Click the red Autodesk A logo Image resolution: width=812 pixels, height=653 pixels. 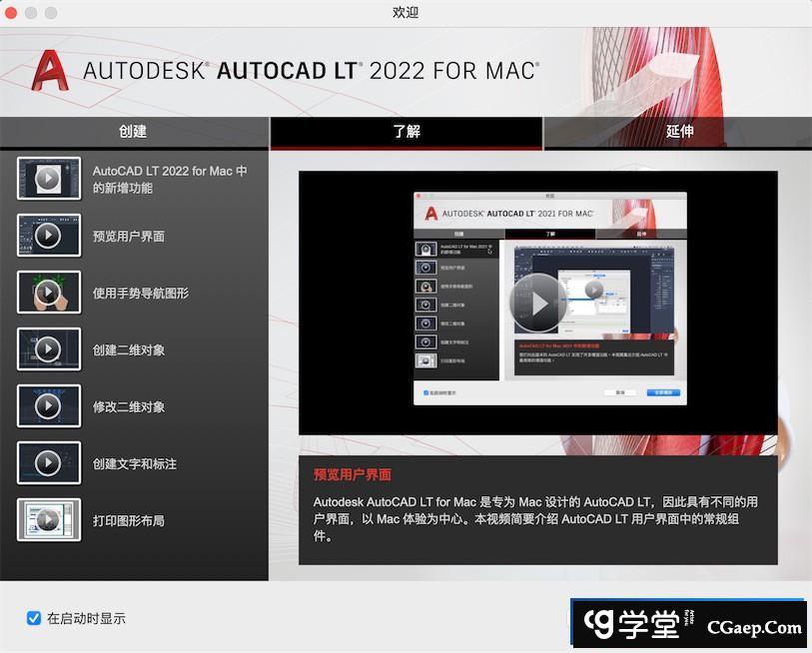49,71
